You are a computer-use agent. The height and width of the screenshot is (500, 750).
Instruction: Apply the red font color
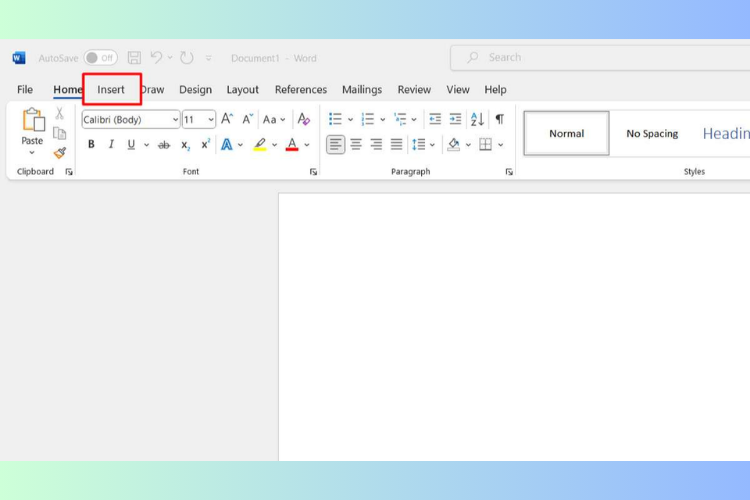(x=292, y=144)
